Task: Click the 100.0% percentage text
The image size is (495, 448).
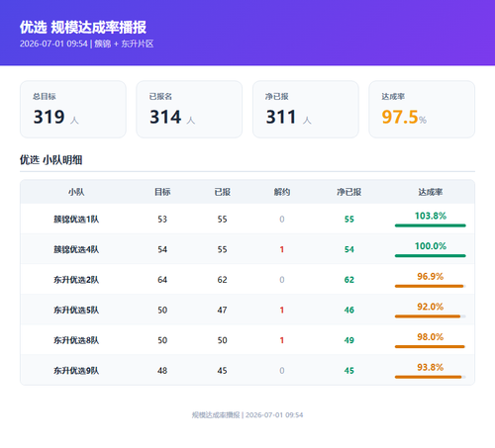Action: [431, 246]
